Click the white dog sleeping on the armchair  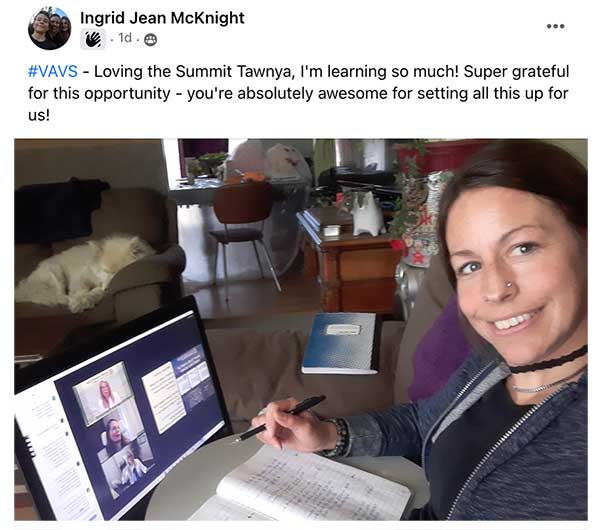coord(82,270)
